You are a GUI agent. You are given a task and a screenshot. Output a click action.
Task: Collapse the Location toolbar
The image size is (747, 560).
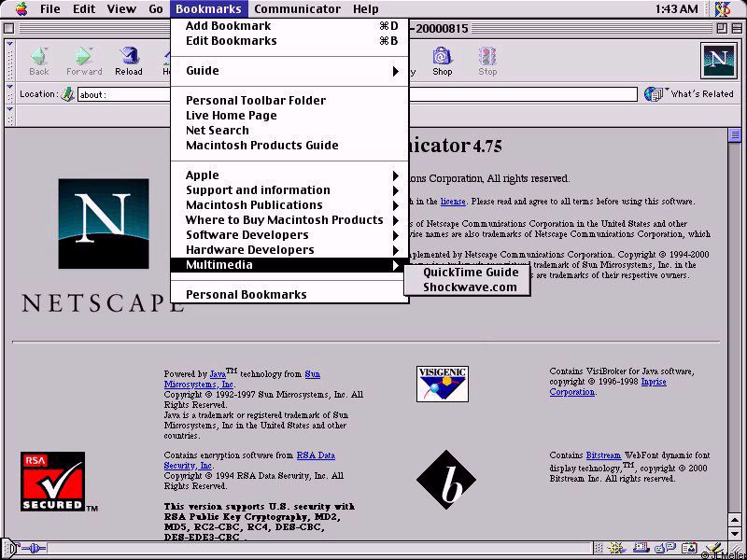pos(10,94)
